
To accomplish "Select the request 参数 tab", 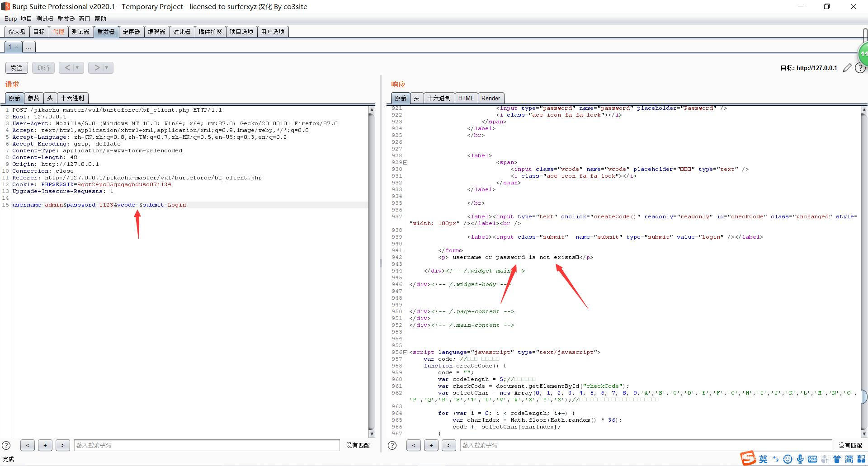I will [x=33, y=98].
